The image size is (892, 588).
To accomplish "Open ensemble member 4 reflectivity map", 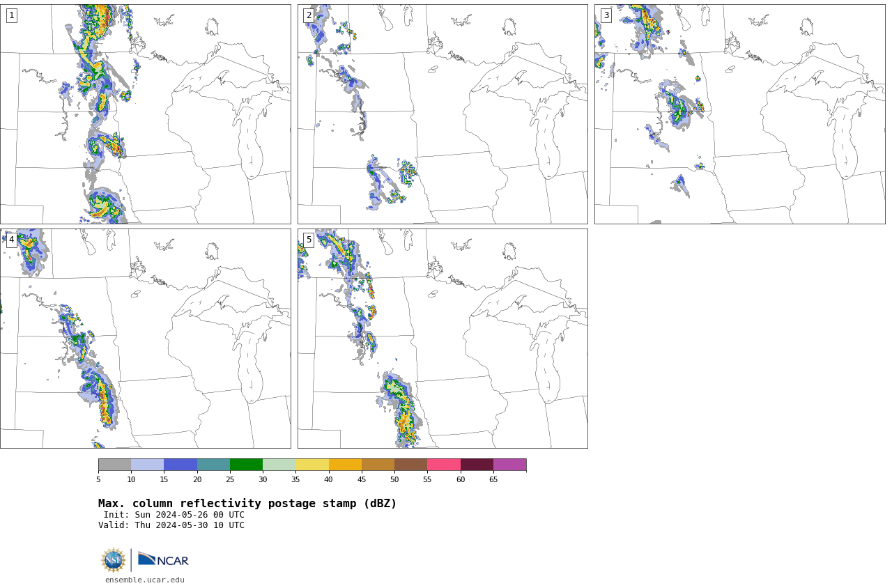I will 145,339.
